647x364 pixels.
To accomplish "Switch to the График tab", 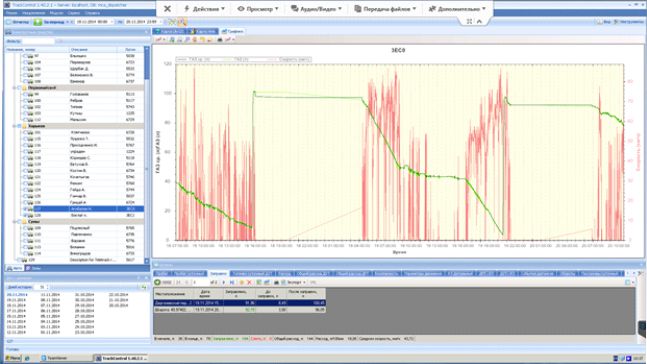I will [x=233, y=31].
